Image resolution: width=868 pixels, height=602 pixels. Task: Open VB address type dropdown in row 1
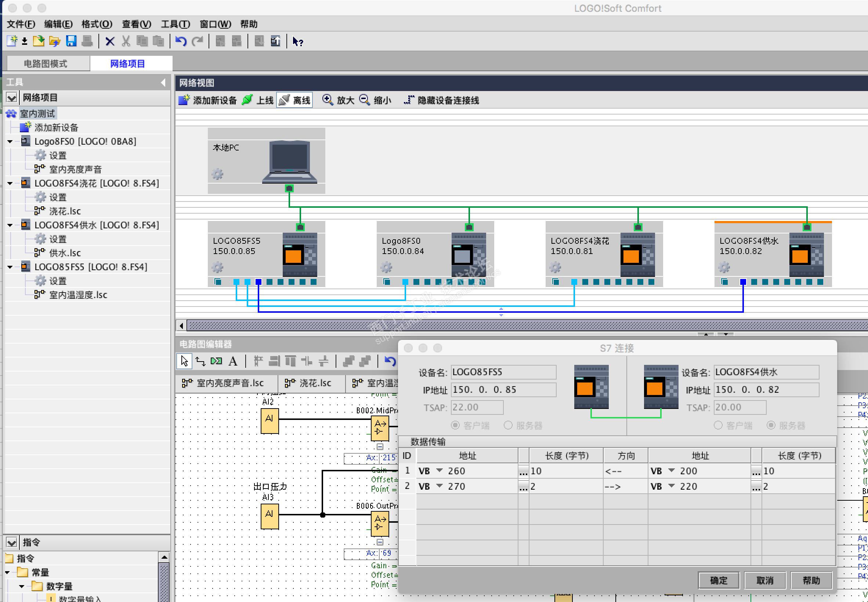[x=440, y=471]
